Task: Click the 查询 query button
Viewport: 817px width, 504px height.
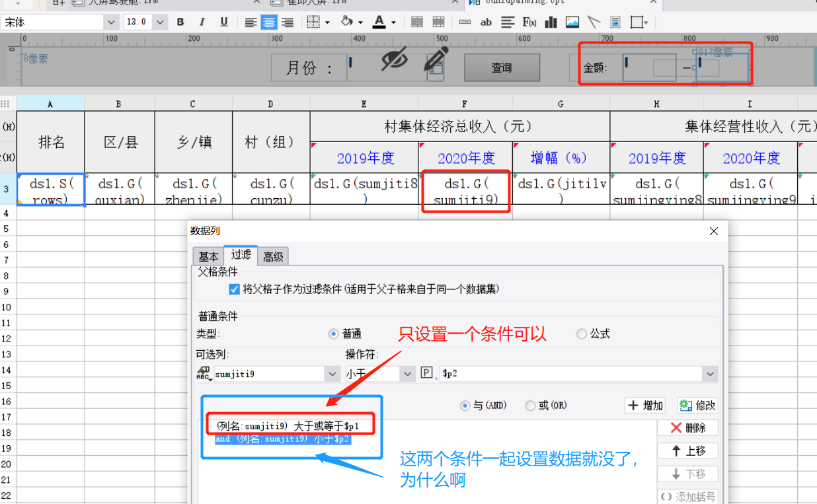Action: click(502, 67)
